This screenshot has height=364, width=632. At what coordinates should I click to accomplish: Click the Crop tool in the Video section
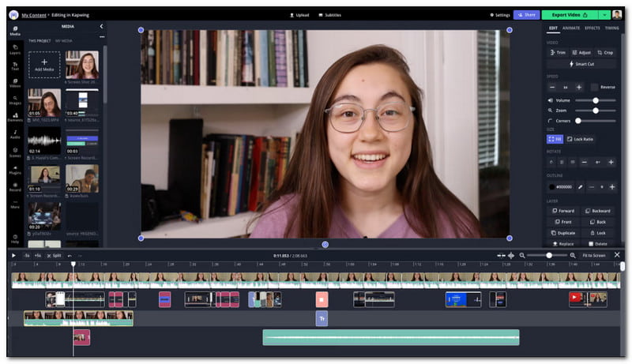coord(604,52)
